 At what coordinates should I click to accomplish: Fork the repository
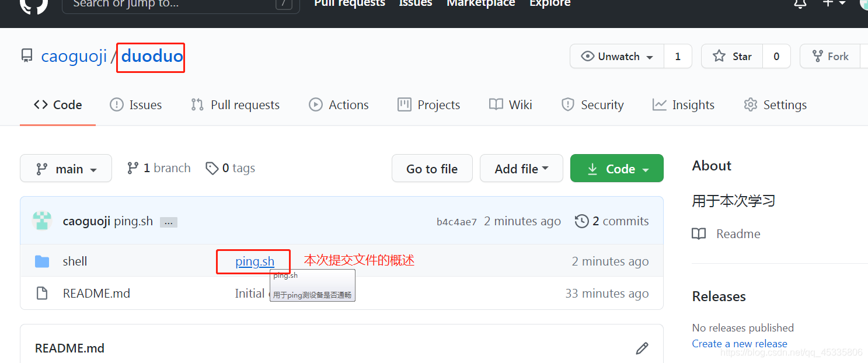coord(831,57)
